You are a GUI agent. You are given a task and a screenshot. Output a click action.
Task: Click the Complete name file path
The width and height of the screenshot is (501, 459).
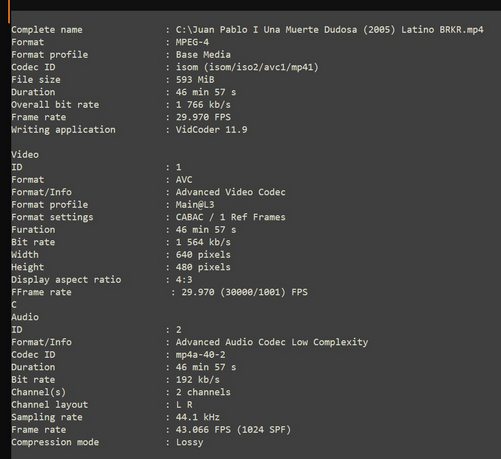[x=329, y=30]
